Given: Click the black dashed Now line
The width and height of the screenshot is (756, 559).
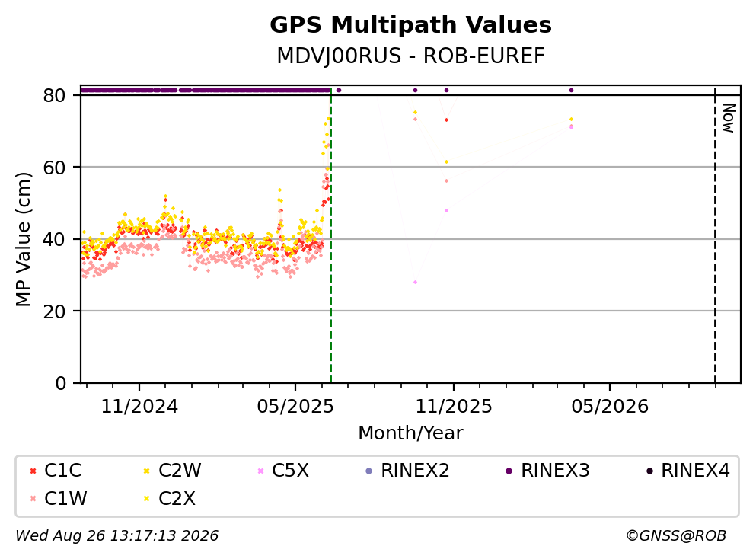Looking at the screenshot, I should [x=715, y=236].
